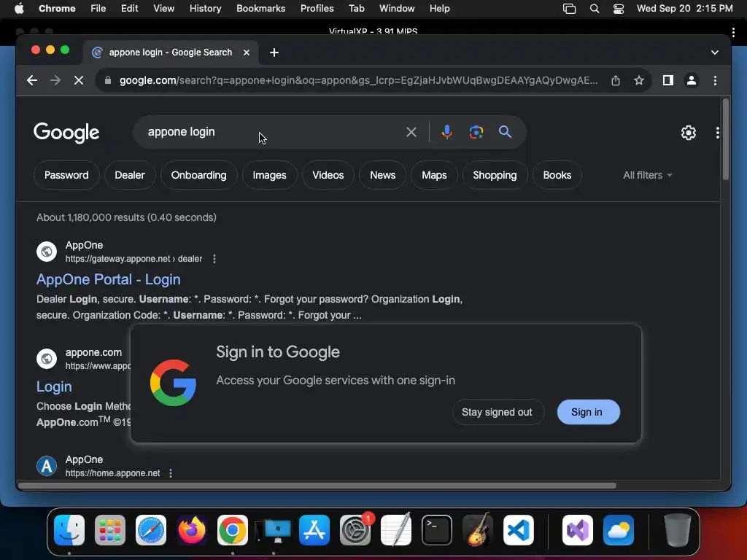Expand tab search chevron

coord(715,52)
